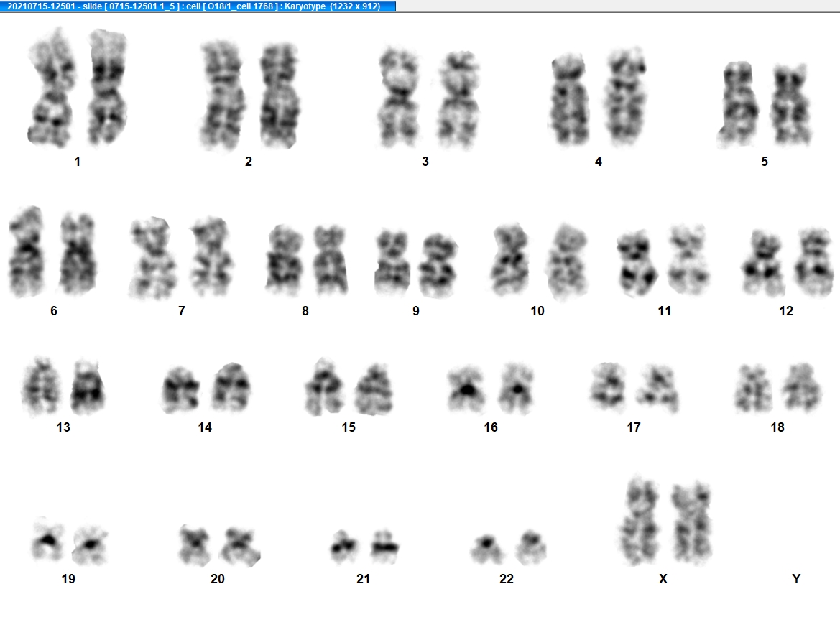This screenshot has height=640, width=840.
Task: Select the chromosome 8 pair image
Action: [x=306, y=260]
